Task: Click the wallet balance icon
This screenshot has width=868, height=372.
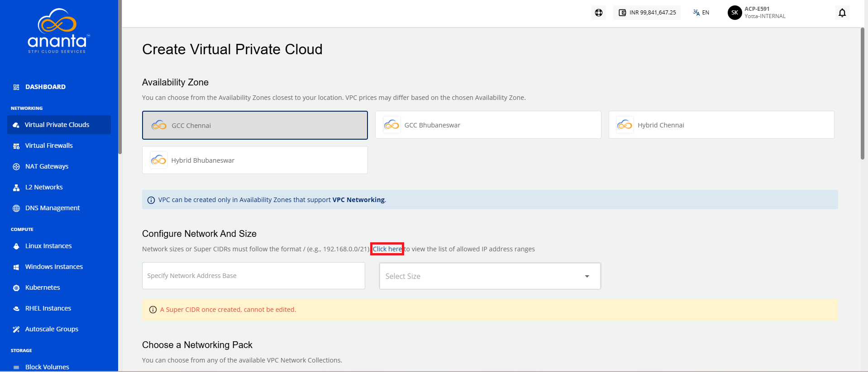Action: point(622,13)
